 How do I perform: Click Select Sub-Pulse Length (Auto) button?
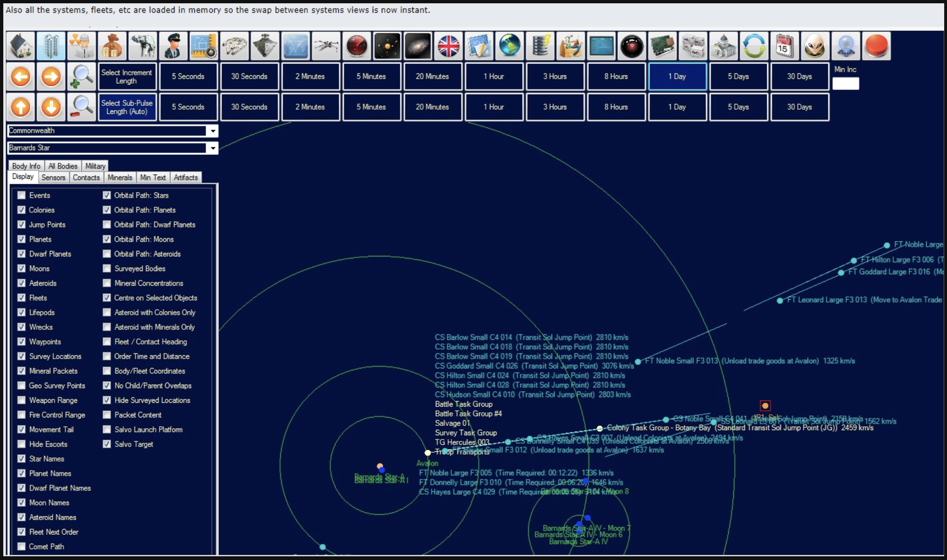point(127,107)
